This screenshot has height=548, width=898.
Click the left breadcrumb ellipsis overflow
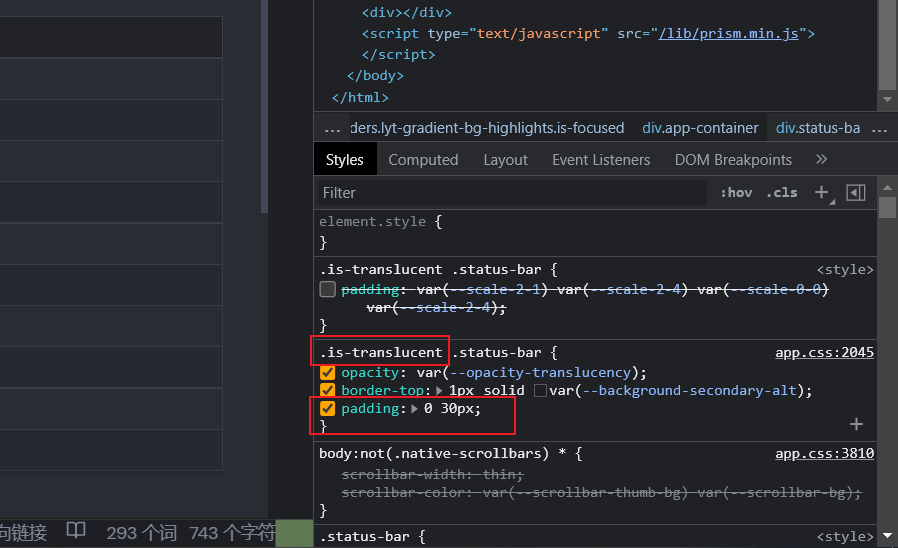(x=332, y=129)
